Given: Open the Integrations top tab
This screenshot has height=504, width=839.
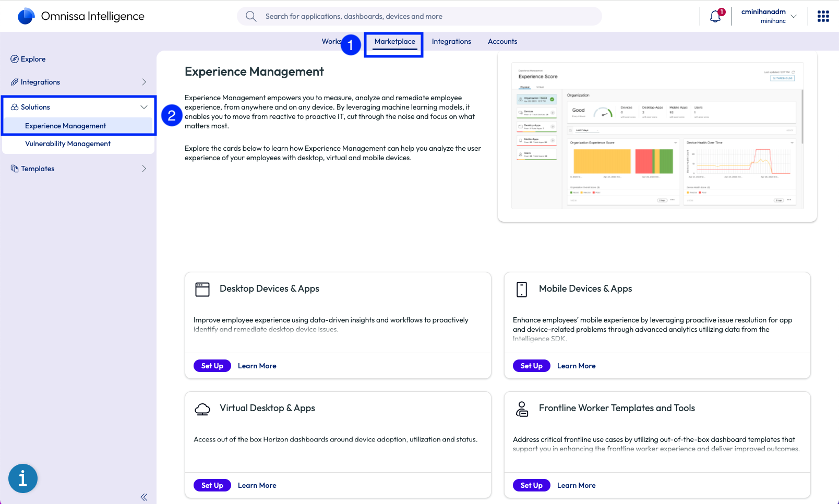Looking at the screenshot, I should click(451, 42).
